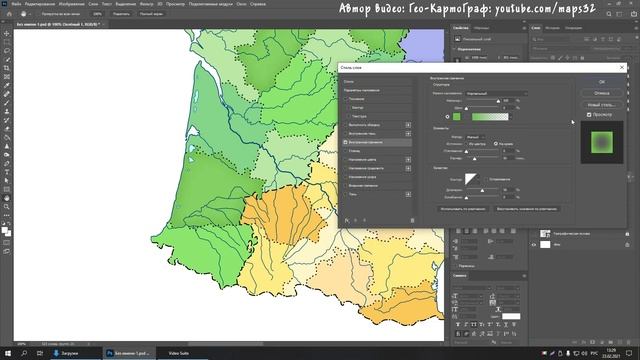This screenshot has width=640, height=360.
Task: Click plus button beside Выполнить обводку
Action: [408, 125]
